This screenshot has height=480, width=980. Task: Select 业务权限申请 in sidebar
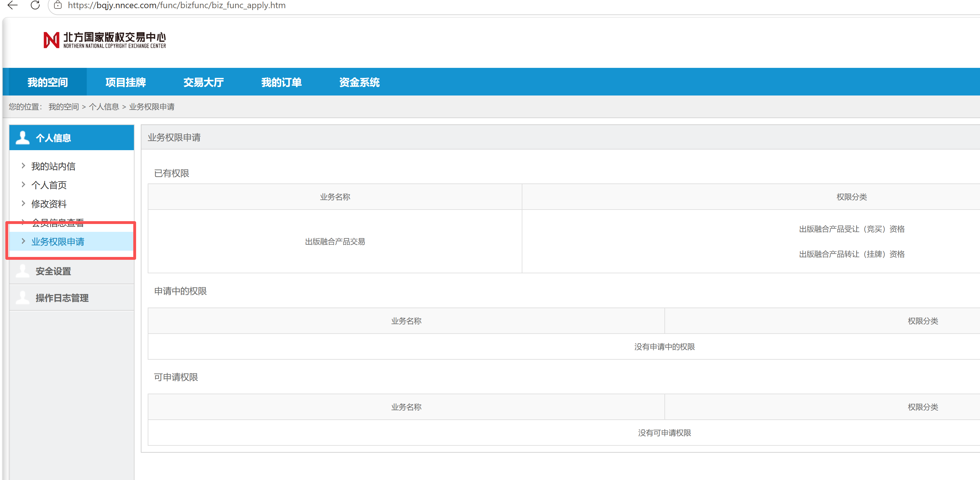72,242
